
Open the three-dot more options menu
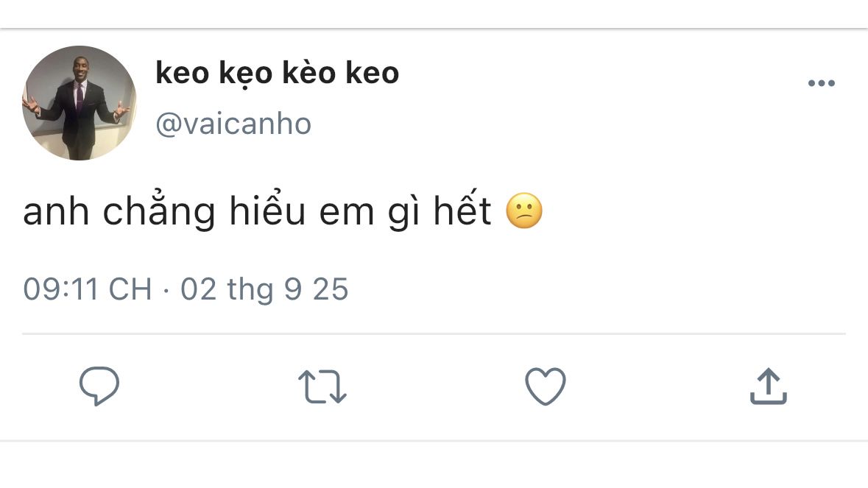pyautogui.click(x=821, y=84)
